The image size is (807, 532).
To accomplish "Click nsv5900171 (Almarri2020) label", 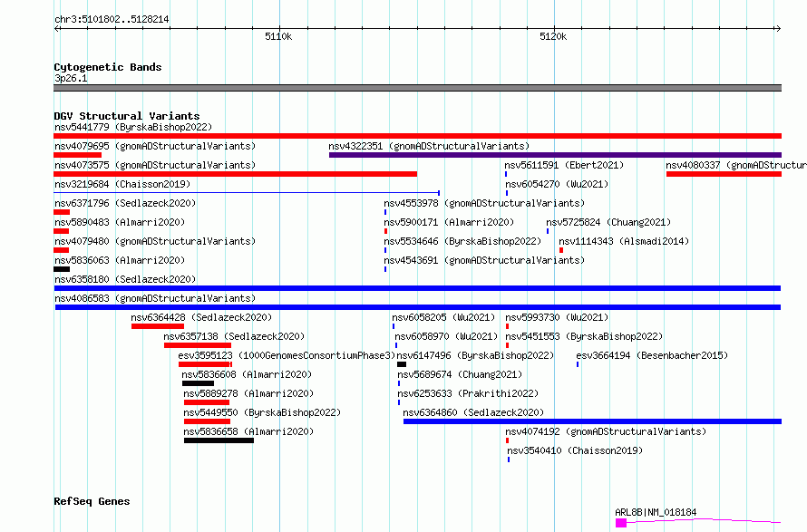I will 449,222.
